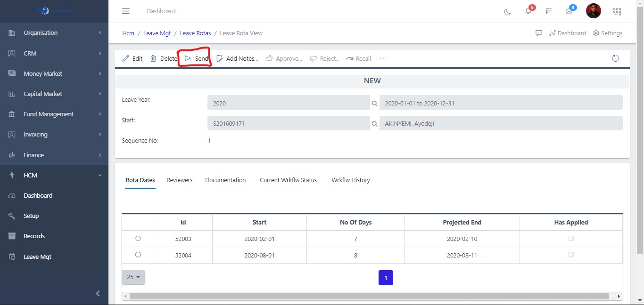Select the radio button for row 52004

(x=138, y=255)
